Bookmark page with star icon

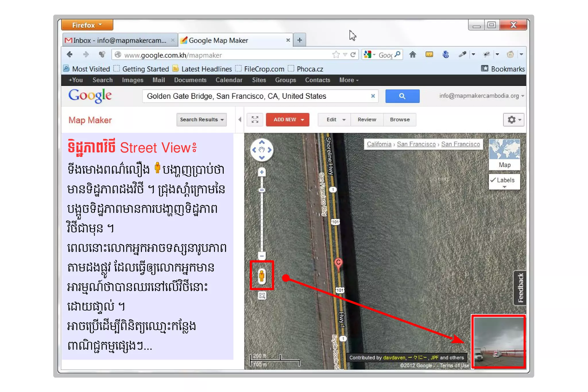[x=336, y=55]
